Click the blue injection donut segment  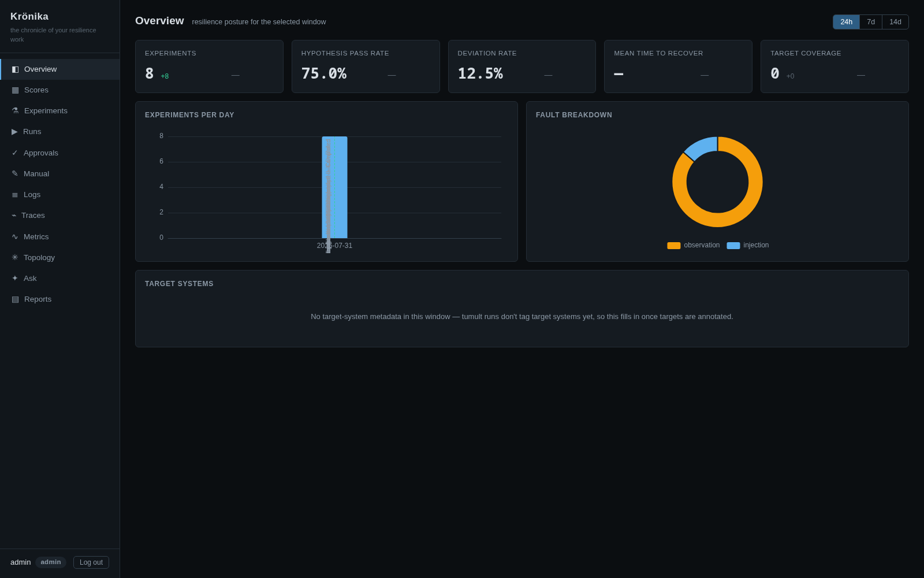[702, 147]
